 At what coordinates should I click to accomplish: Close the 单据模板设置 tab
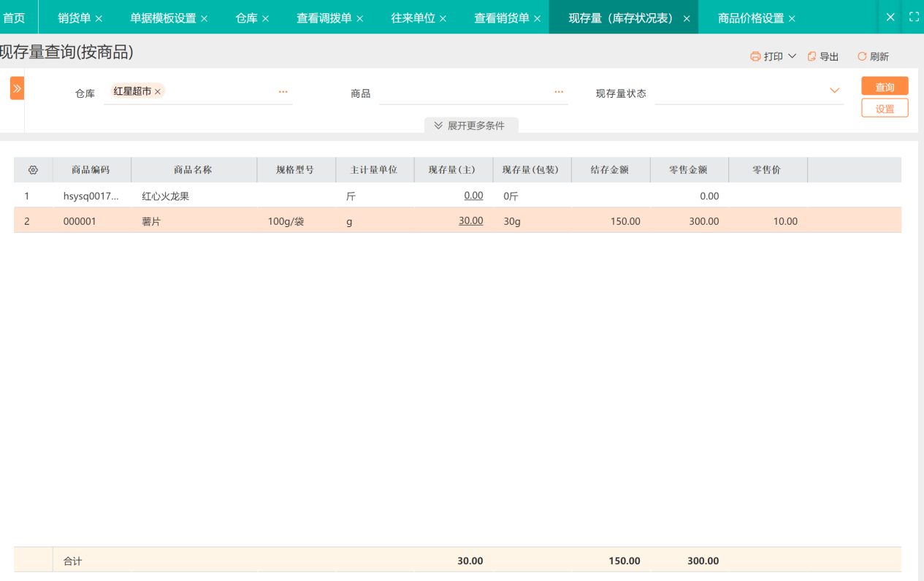(x=204, y=18)
